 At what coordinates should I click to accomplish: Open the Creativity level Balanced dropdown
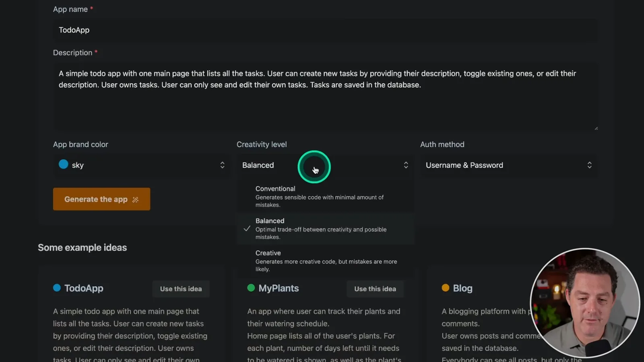[x=325, y=165]
